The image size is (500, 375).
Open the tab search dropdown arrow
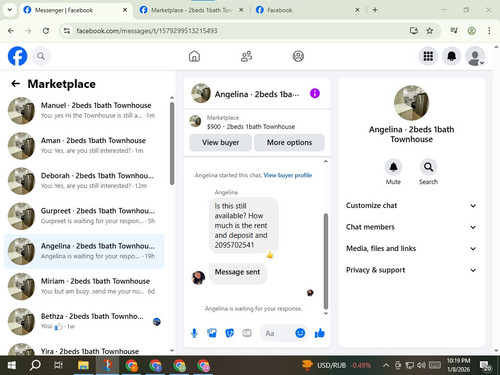point(10,10)
